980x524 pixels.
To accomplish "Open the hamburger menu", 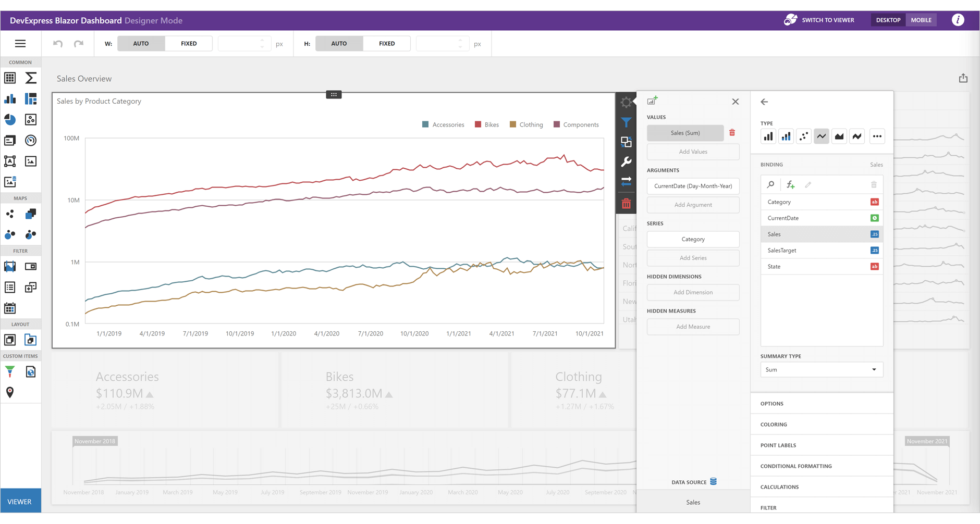I will pos(20,43).
